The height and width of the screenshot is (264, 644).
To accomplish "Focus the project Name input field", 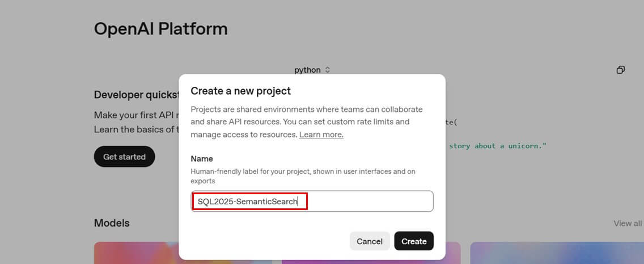I will coord(363,201).
